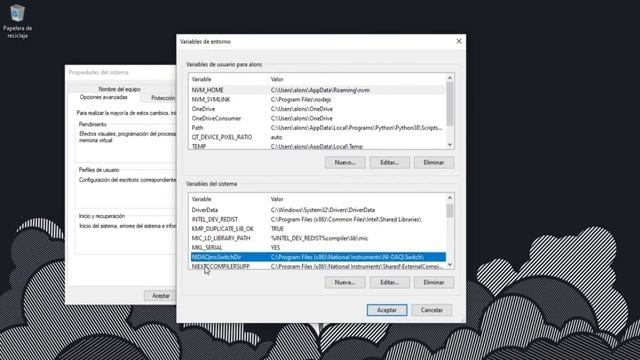Select the highlighted NIDAQmxSwitchDir variable row
Screen dimensions: 640x360
[x=318, y=257]
